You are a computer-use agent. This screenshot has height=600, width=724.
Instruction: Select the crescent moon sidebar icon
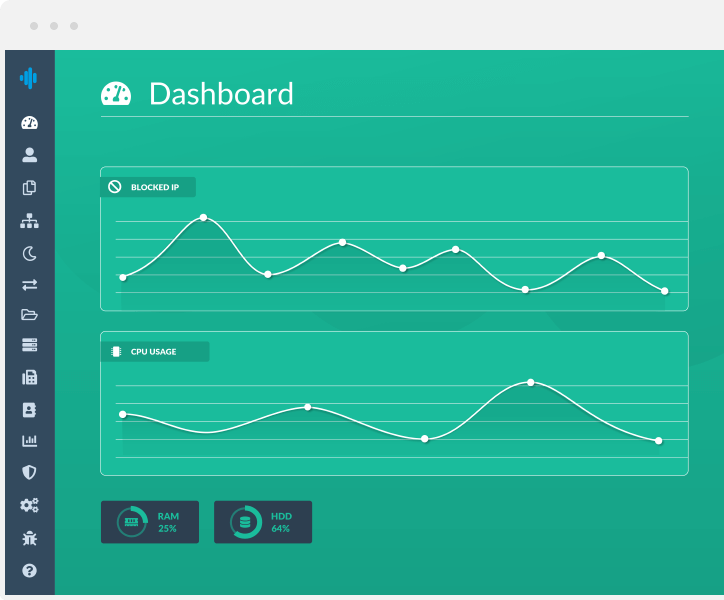click(x=30, y=254)
